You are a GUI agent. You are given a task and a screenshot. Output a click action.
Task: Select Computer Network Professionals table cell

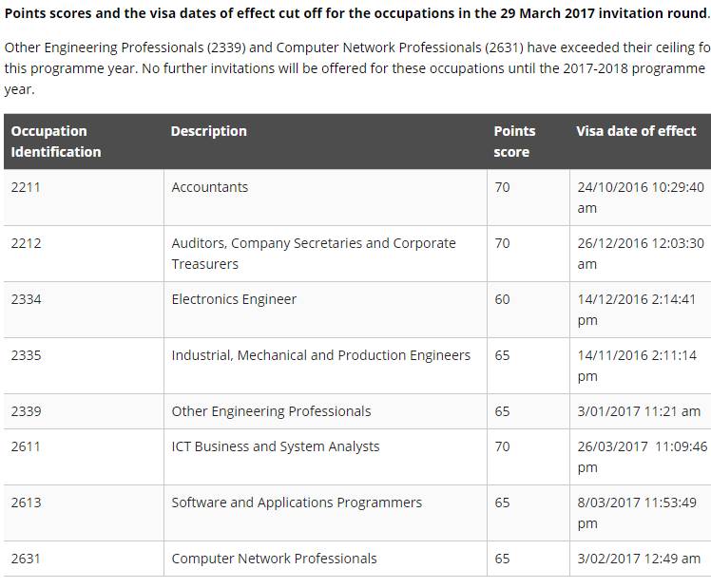[274, 559]
